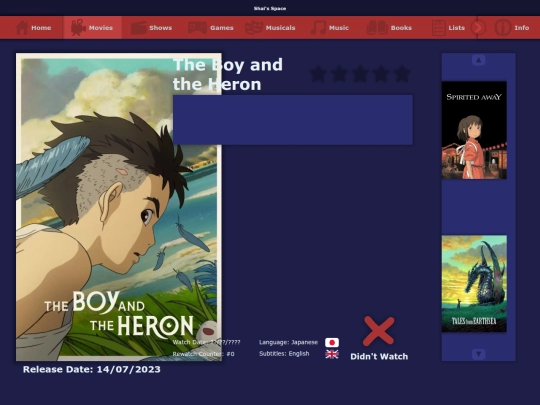The height and width of the screenshot is (405, 540).
Task: Switch to the Movies tab
Action: [x=93, y=28]
